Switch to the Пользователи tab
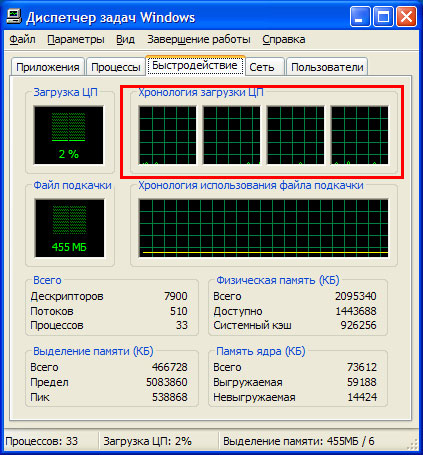The image size is (423, 455). 327,67
